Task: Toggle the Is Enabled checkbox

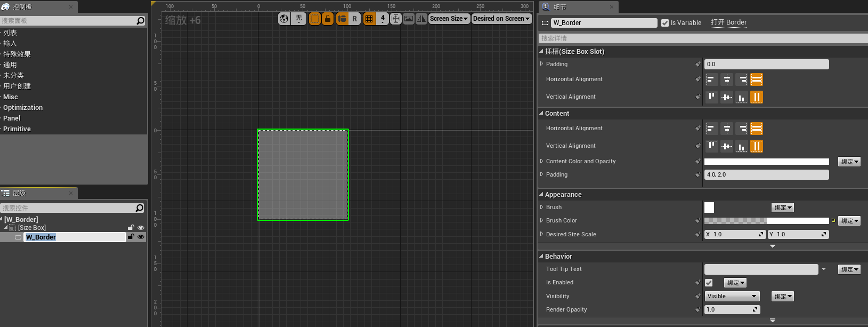Action: [x=709, y=283]
